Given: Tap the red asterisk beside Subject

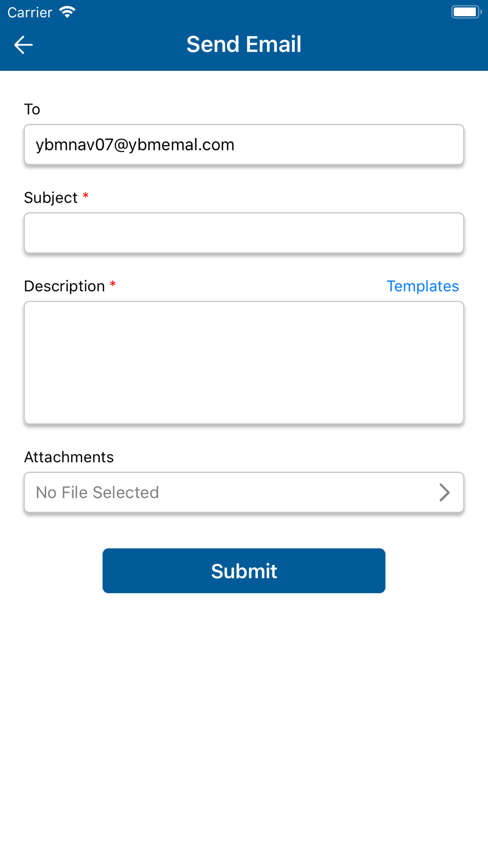Looking at the screenshot, I should click(86, 196).
